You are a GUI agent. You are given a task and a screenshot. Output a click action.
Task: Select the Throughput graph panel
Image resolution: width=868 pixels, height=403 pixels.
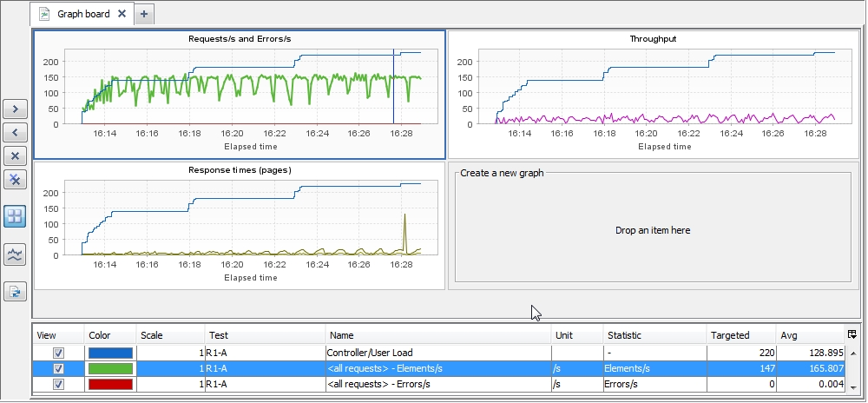pyautogui.click(x=653, y=94)
